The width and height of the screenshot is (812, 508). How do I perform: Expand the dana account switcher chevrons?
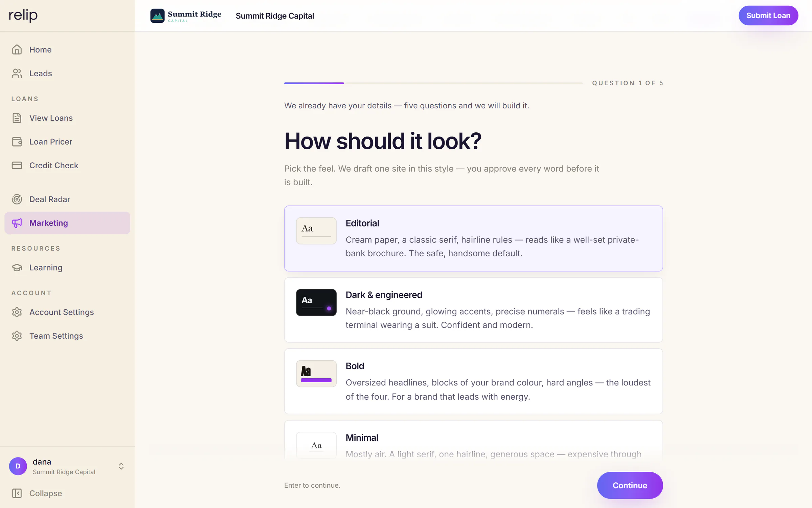(x=121, y=466)
